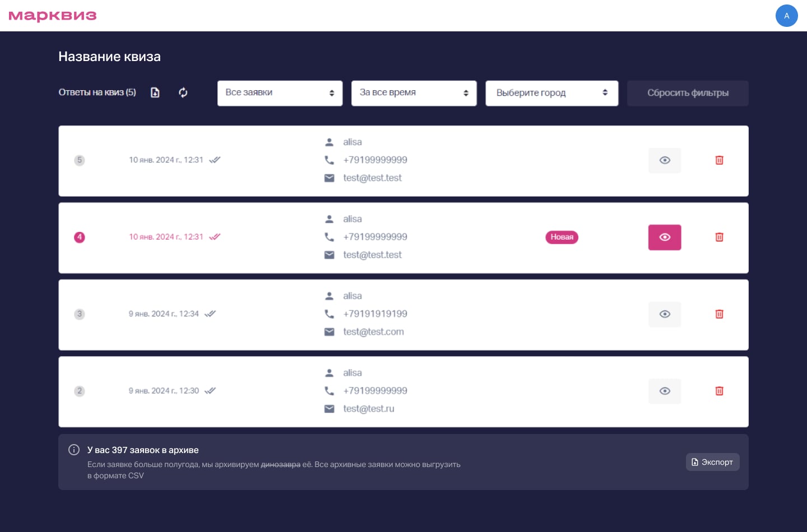Open the A account avatar

tap(787, 16)
